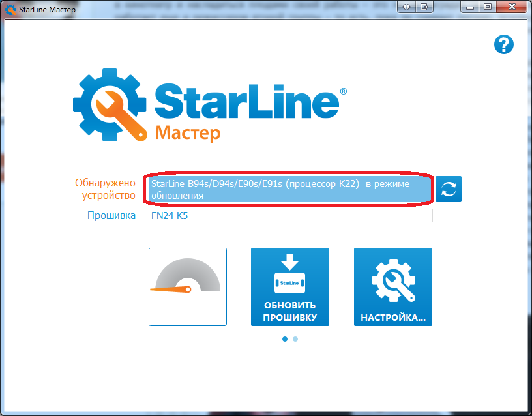This screenshot has height=416, width=532.
Task: Close the StarLine Мастер window
Action: click(512, 7)
